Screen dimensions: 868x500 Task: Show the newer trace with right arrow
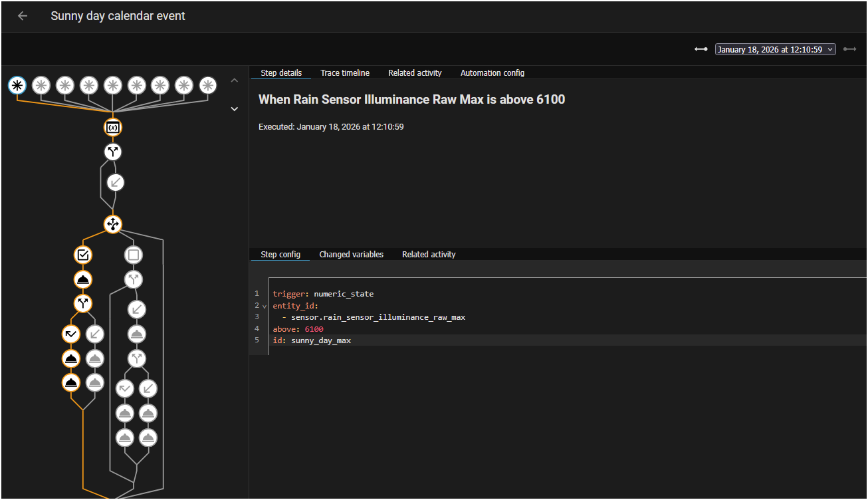(849, 49)
